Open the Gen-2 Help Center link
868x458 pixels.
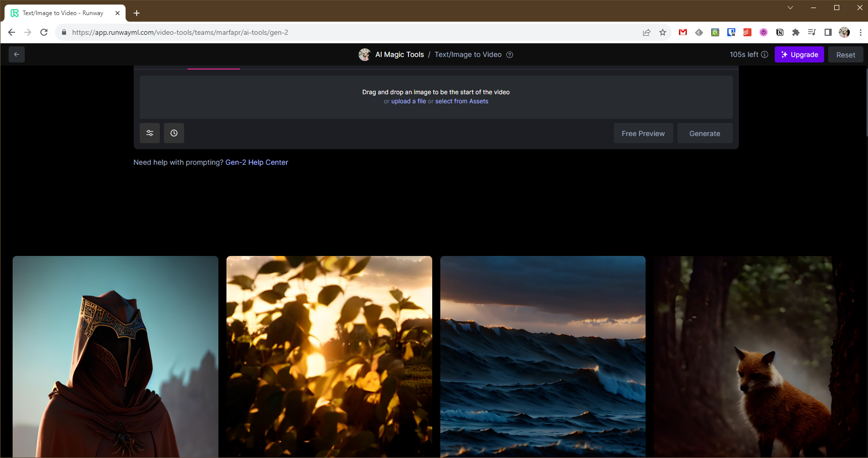(257, 162)
